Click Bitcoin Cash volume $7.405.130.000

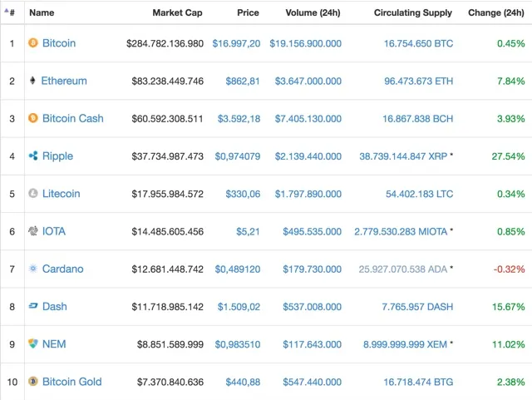coord(308,119)
